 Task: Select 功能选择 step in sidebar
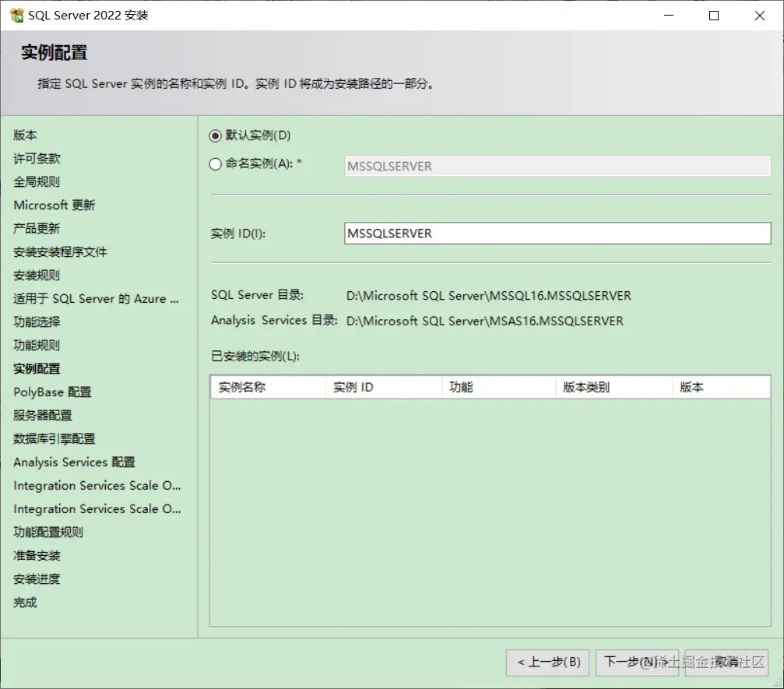pyautogui.click(x=37, y=322)
